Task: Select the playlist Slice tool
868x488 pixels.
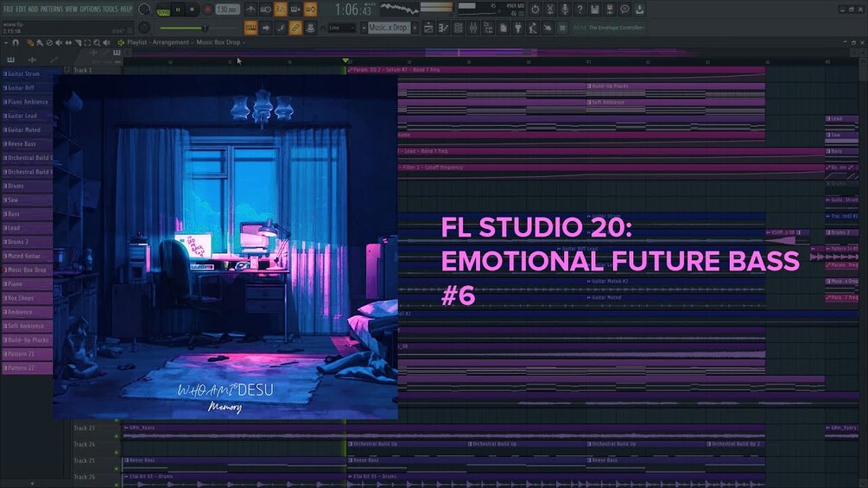Action: pyautogui.click(x=78, y=42)
